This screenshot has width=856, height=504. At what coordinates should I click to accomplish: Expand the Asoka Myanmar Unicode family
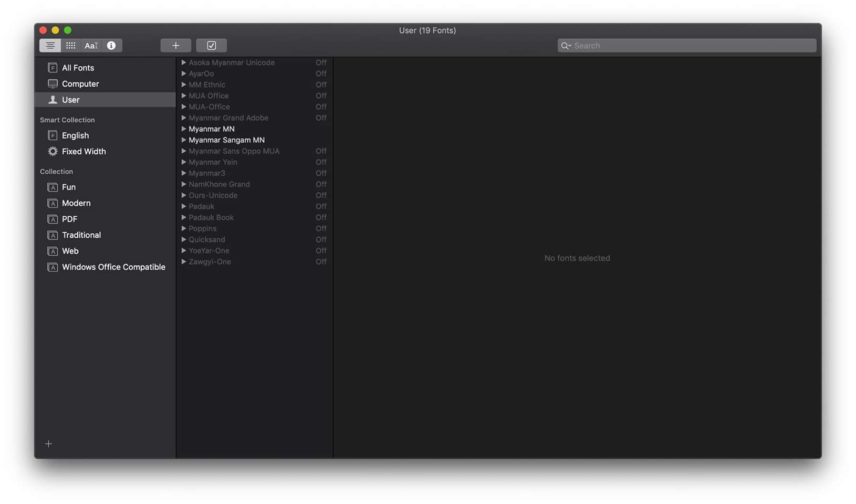point(184,62)
